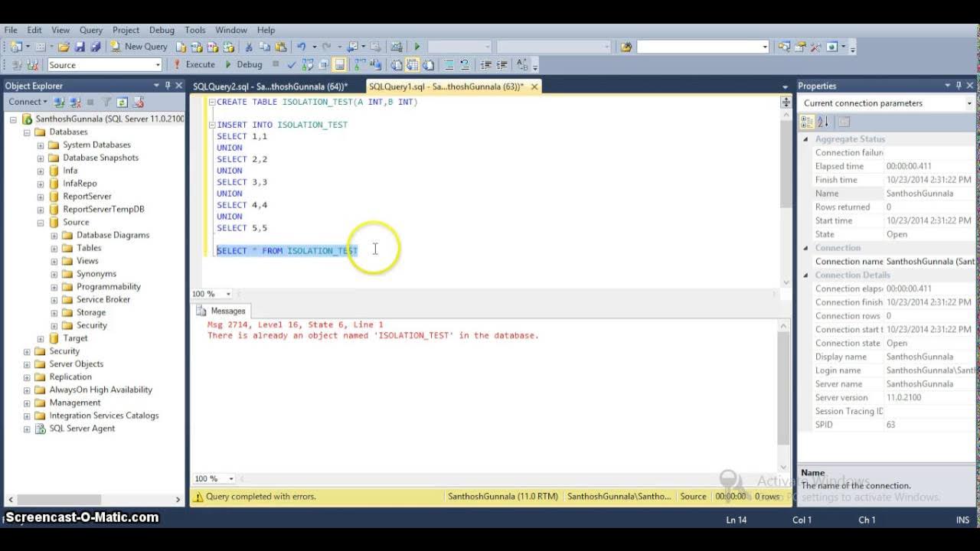Click the Cut scissors icon
The width and height of the screenshot is (980, 551).
(x=249, y=47)
